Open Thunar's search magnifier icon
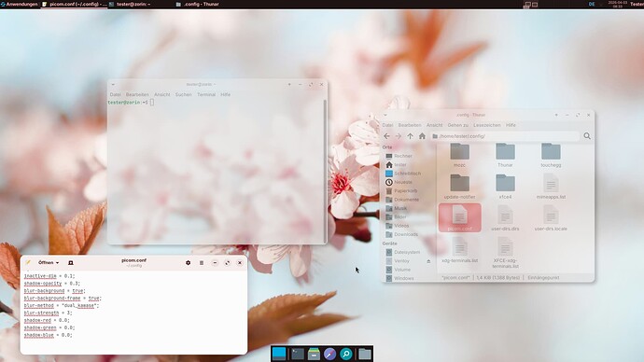The image size is (644, 362). coord(587,136)
